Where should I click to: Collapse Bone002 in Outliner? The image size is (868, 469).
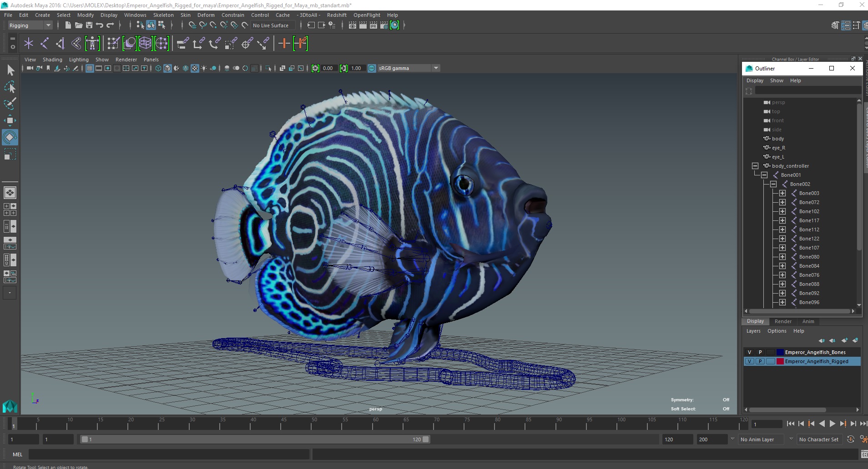tap(773, 184)
